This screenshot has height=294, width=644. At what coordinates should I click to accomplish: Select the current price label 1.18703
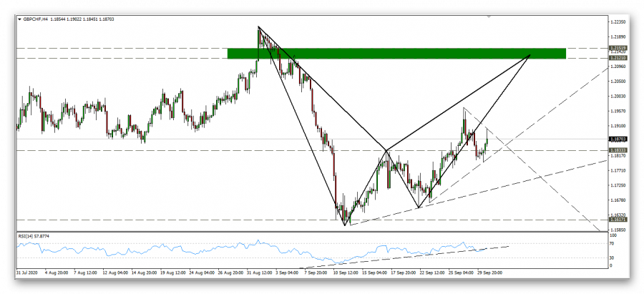(x=618, y=139)
